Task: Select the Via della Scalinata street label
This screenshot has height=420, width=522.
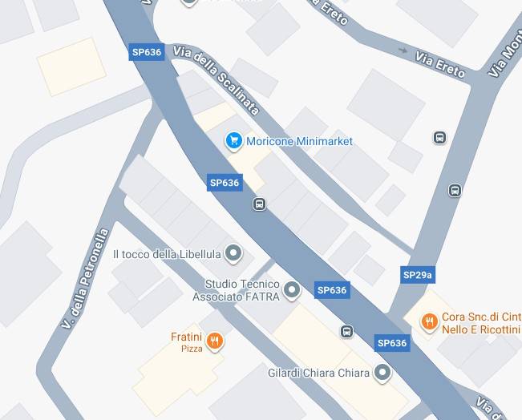Action: point(216,80)
